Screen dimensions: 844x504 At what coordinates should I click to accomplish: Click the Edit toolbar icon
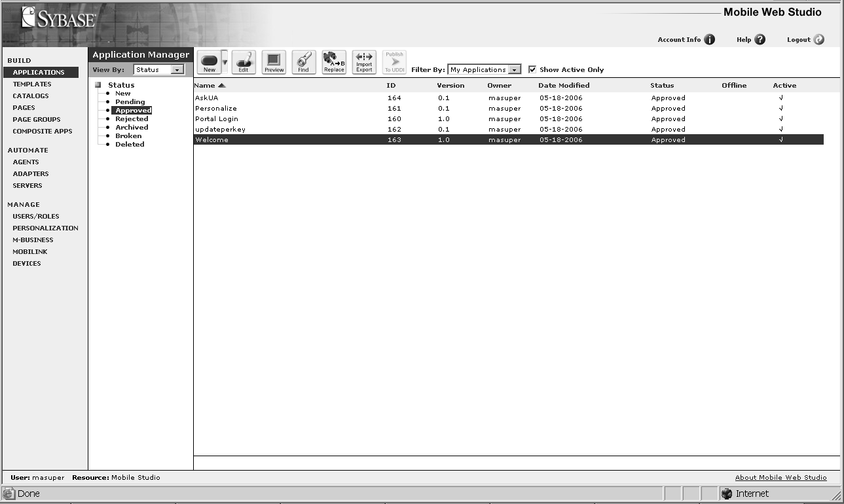(244, 62)
